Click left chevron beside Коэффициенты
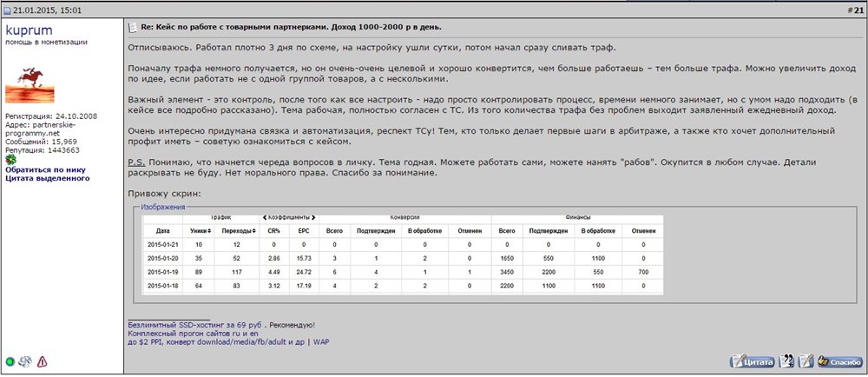Image resolution: width=868 pixels, height=377 pixels. click(x=264, y=217)
